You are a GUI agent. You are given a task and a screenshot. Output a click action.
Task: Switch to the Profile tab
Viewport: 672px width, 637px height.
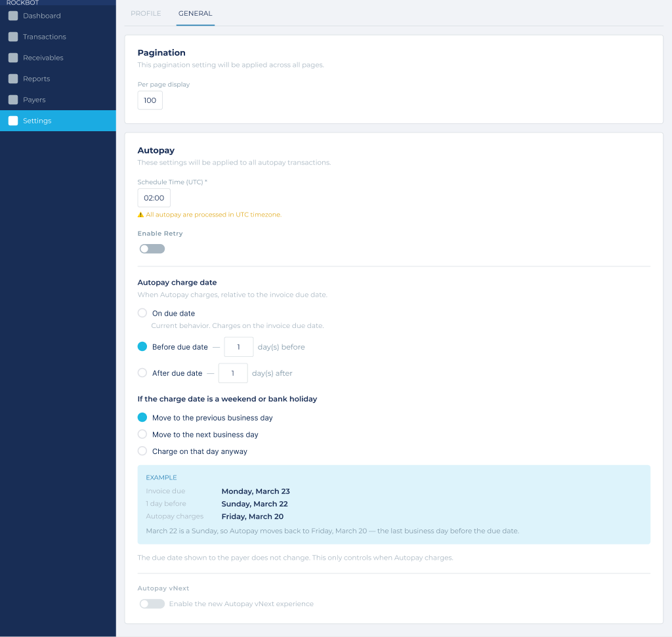point(146,13)
